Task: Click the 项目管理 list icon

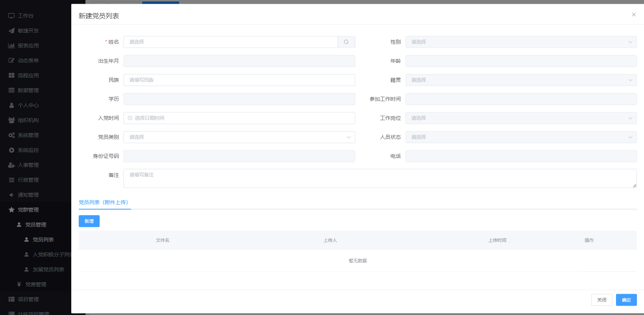Action: coord(12,299)
